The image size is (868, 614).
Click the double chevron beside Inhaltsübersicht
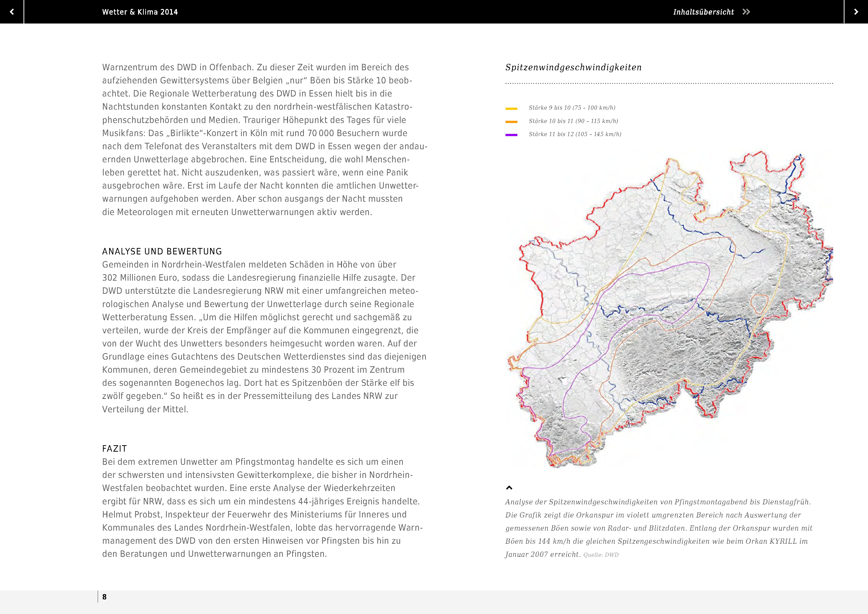tap(746, 12)
